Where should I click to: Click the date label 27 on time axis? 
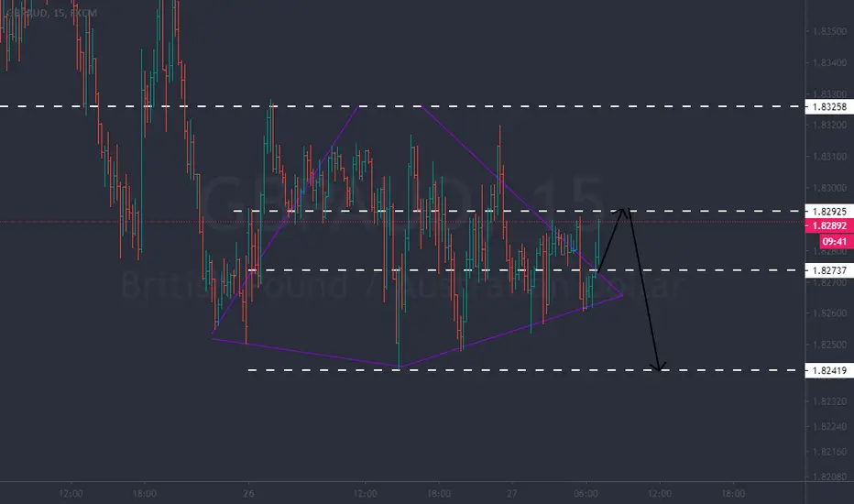pos(511,494)
